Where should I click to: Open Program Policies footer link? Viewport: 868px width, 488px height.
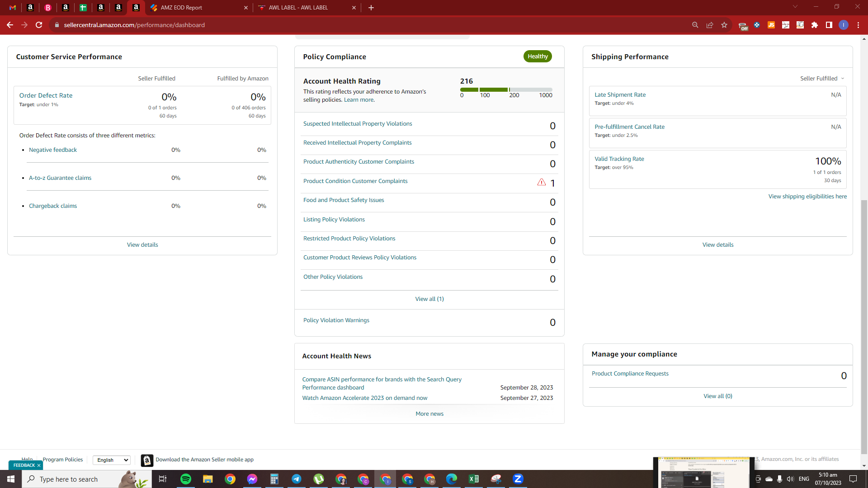(63, 460)
